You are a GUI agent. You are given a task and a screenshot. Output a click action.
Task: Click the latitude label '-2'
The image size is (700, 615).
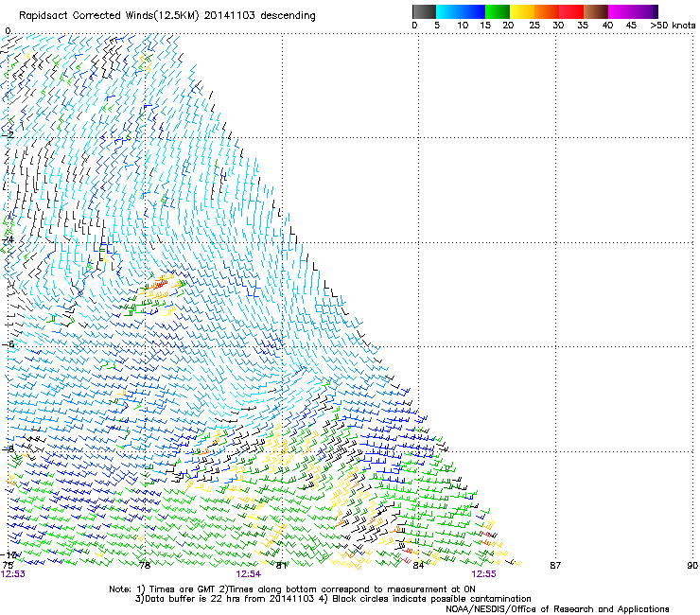coord(8,135)
